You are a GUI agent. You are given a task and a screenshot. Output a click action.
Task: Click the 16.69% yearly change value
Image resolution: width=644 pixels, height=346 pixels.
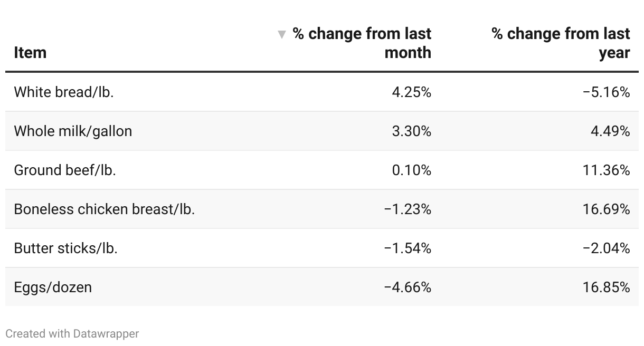pyautogui.click(x=610, y=209)
